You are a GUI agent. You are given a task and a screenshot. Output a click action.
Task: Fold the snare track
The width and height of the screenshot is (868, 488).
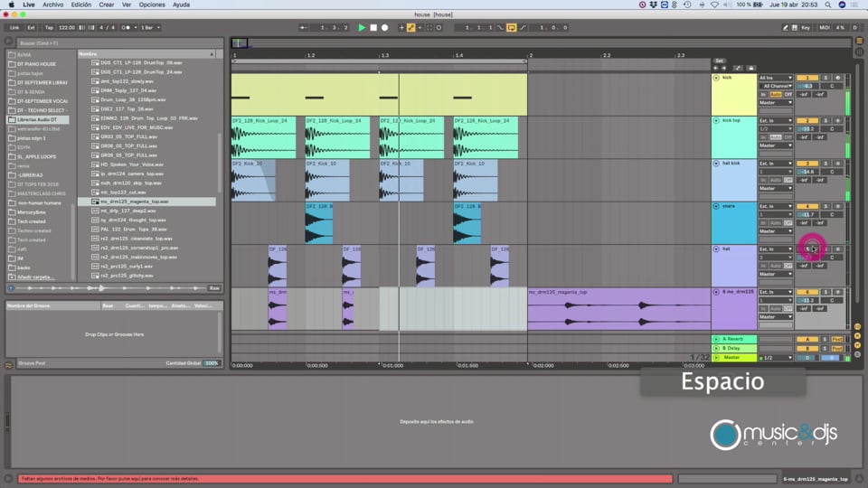[x=716, y=206]
